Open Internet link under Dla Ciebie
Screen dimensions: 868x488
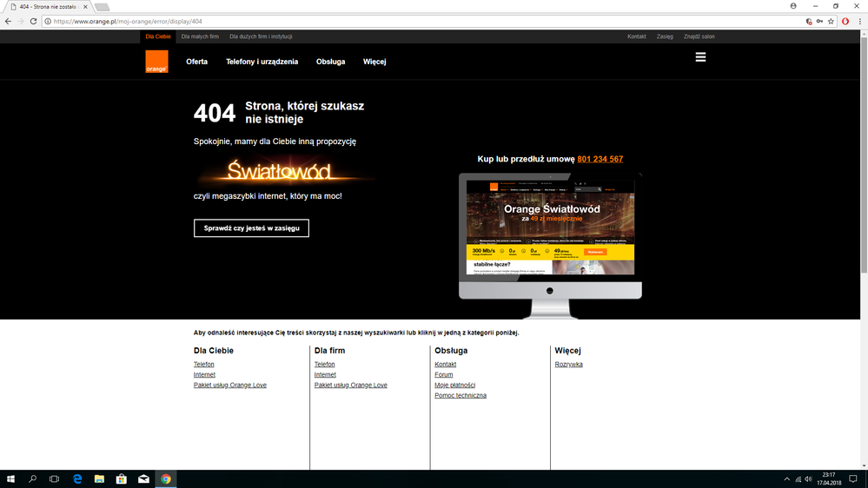[x=204, y=374]
